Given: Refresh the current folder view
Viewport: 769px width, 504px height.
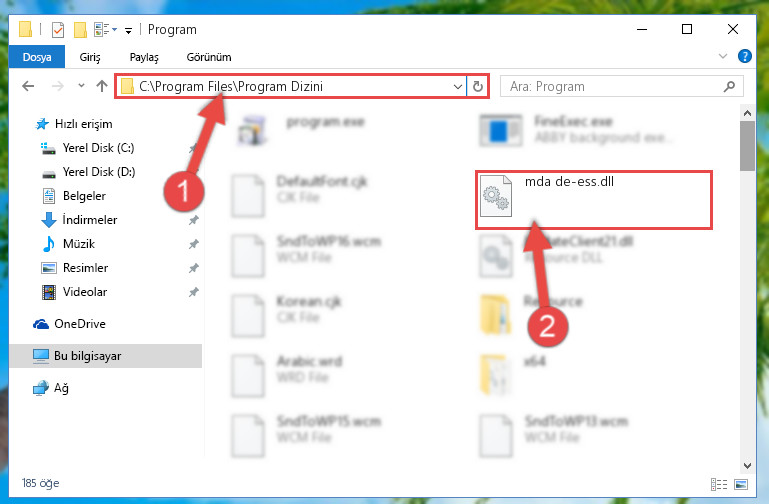Looking at the screenshot, I should coord(478,87).
